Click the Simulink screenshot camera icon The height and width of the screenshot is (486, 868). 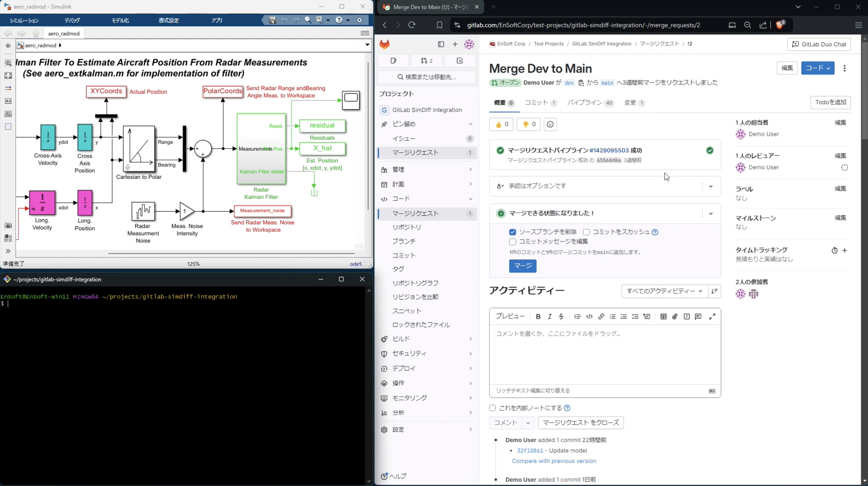point(8,225)
